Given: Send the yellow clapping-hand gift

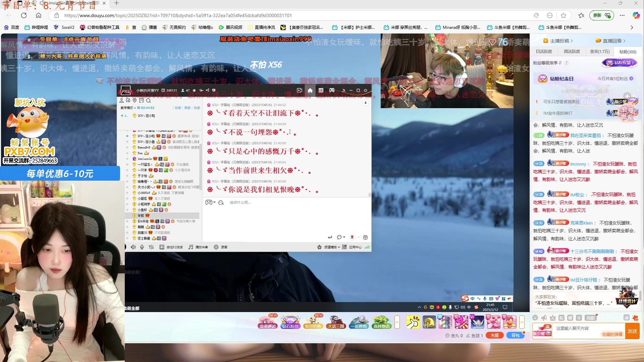Looking at the screenshot, I should pyautogui.click(x=413, y=322).
